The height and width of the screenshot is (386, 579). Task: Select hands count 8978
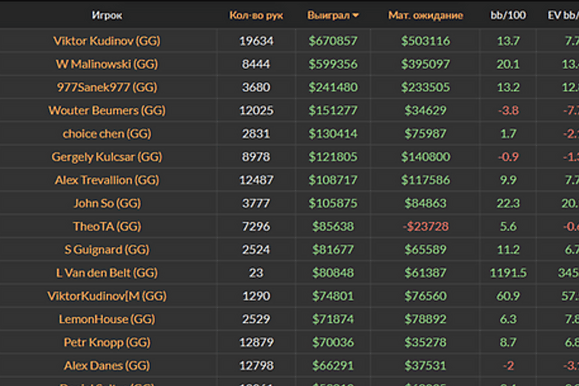(256, 157)
